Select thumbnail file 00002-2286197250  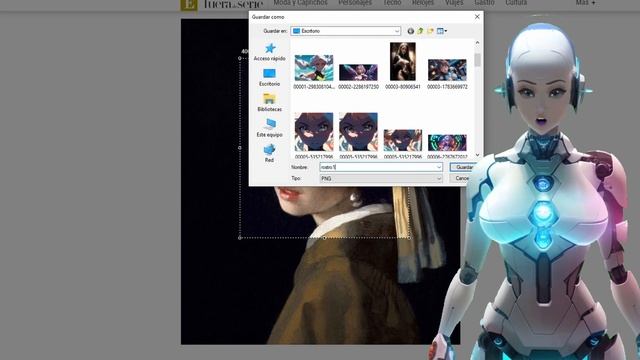358,77
